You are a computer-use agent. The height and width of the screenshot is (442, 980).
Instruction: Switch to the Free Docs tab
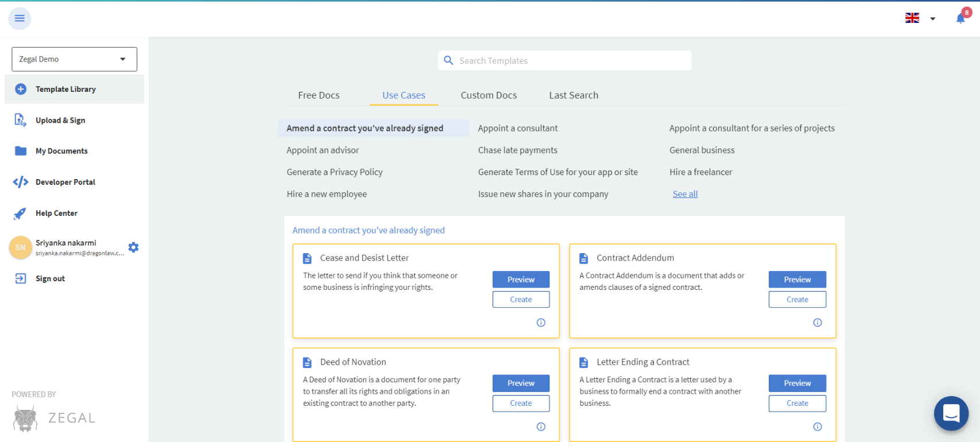click(319, 95)
